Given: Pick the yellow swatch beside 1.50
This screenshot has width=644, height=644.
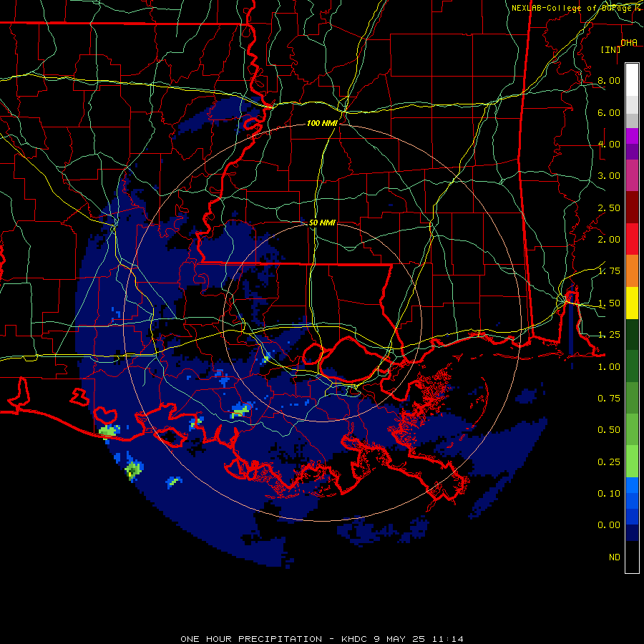Looking at the screenshot, I should point(632,303).
